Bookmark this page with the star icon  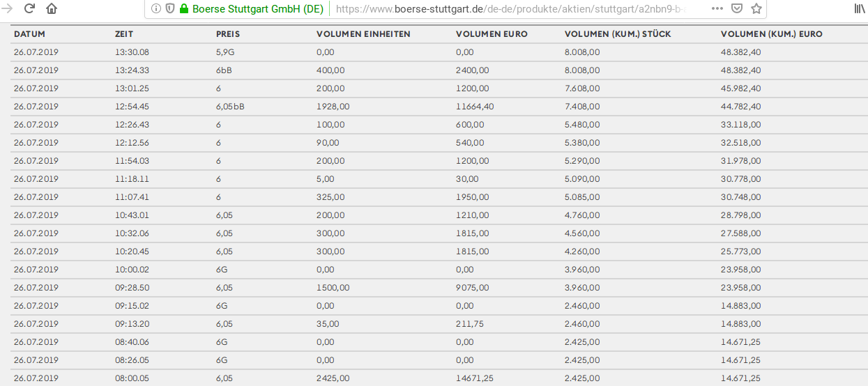click(756, 9)
